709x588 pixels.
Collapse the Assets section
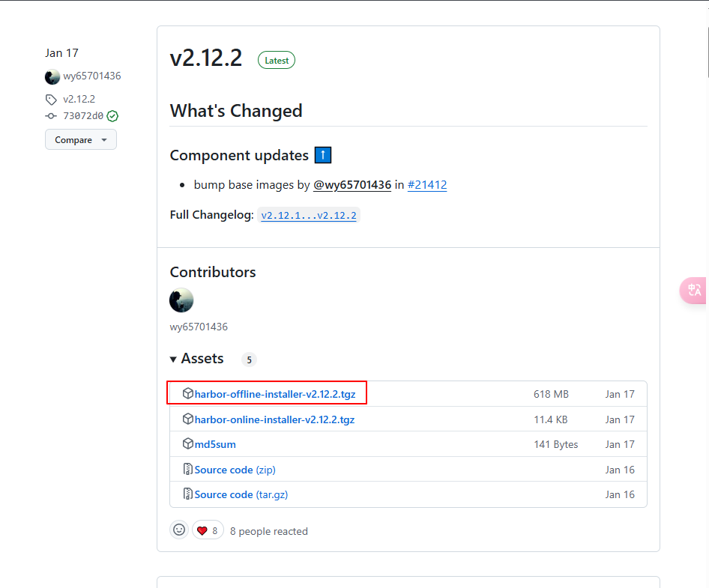coord(196,359)
